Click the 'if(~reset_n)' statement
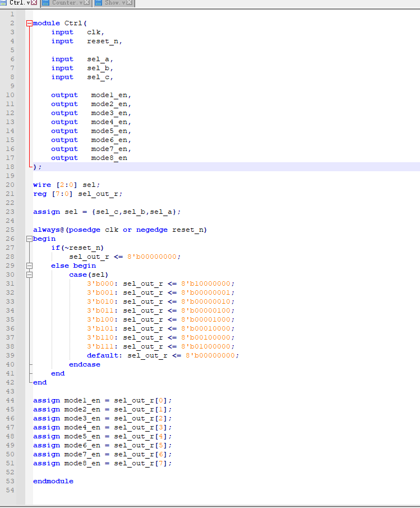 [x=77, y=248]
